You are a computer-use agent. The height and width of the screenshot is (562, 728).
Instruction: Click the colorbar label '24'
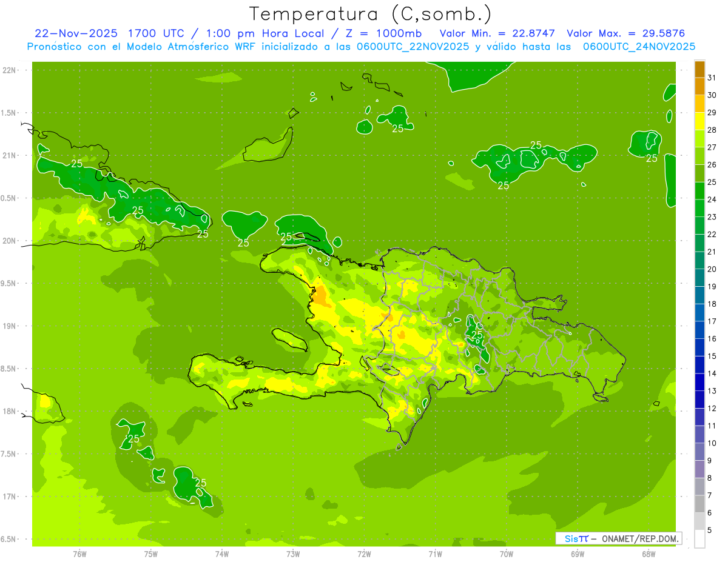[712, 199]
